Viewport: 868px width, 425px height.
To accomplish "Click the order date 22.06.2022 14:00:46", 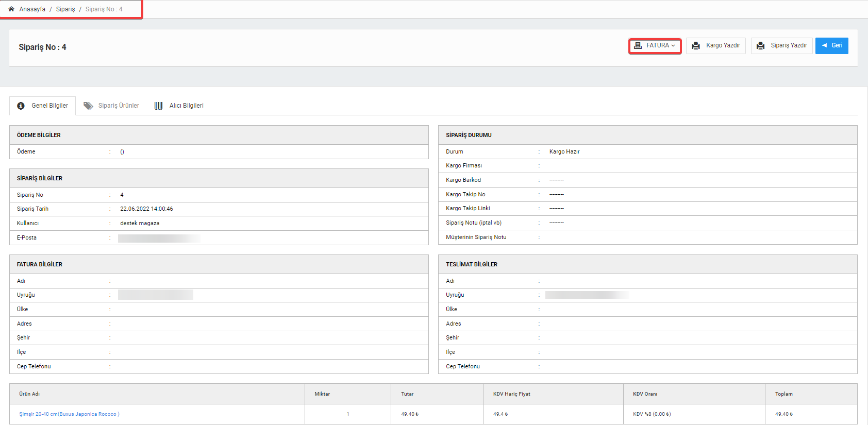I will (146, 209).
